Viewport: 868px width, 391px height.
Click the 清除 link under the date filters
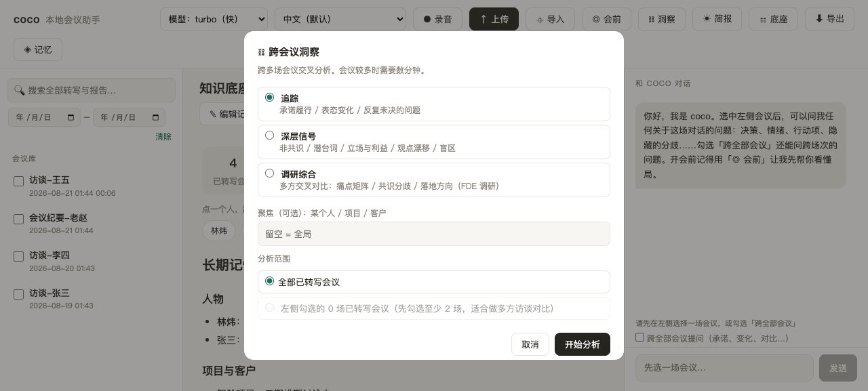163,137
